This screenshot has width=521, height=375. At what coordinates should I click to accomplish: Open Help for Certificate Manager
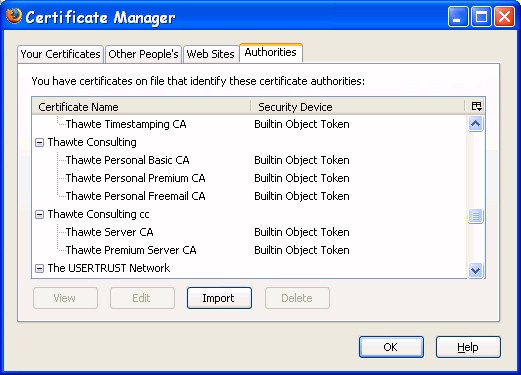click(468, 347)
